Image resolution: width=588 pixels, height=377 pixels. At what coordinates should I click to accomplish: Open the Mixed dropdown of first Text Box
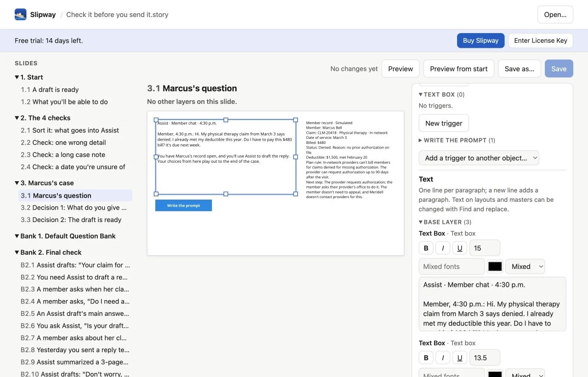click(x=525, y=266)
